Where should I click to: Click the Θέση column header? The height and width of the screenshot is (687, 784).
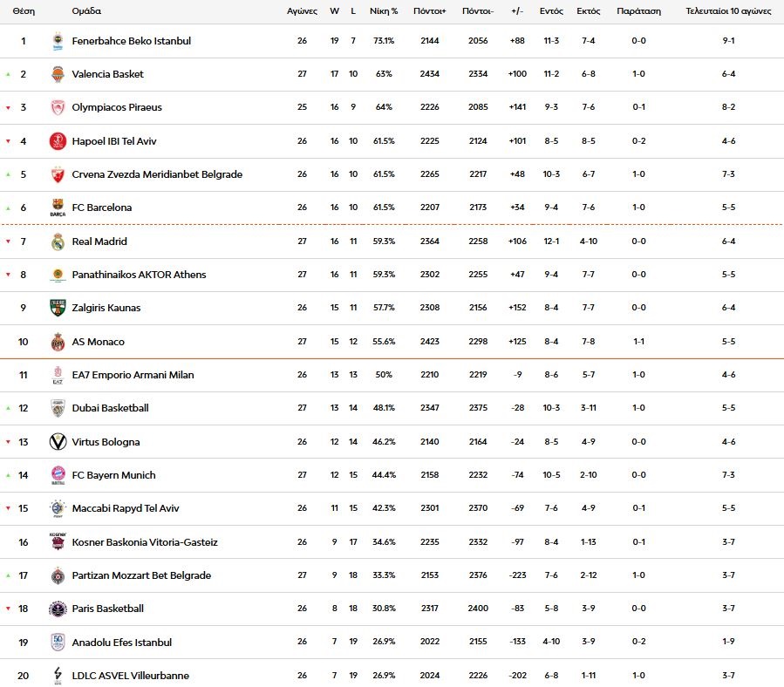point(24,11)
